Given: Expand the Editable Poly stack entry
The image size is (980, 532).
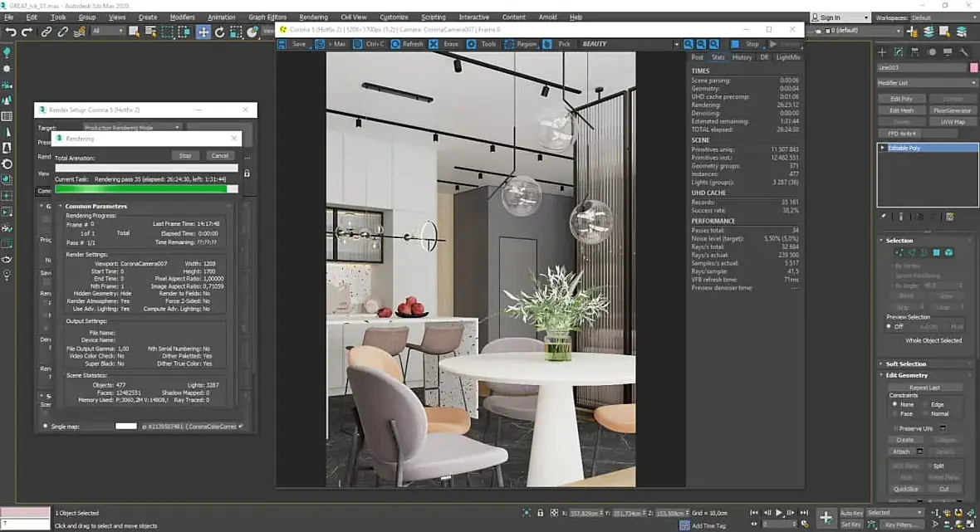Looking at the screenshot, I should 883,148.
